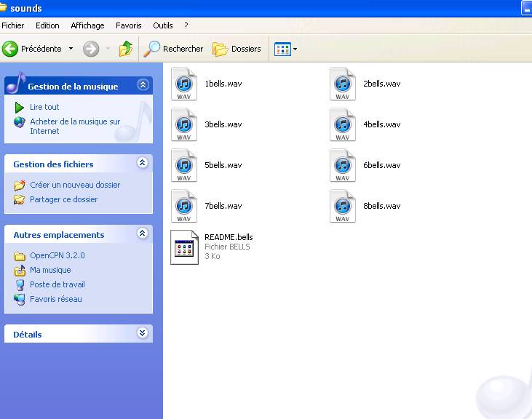
Task: Click the up-one-level folder icon
Action: point(126,49)
